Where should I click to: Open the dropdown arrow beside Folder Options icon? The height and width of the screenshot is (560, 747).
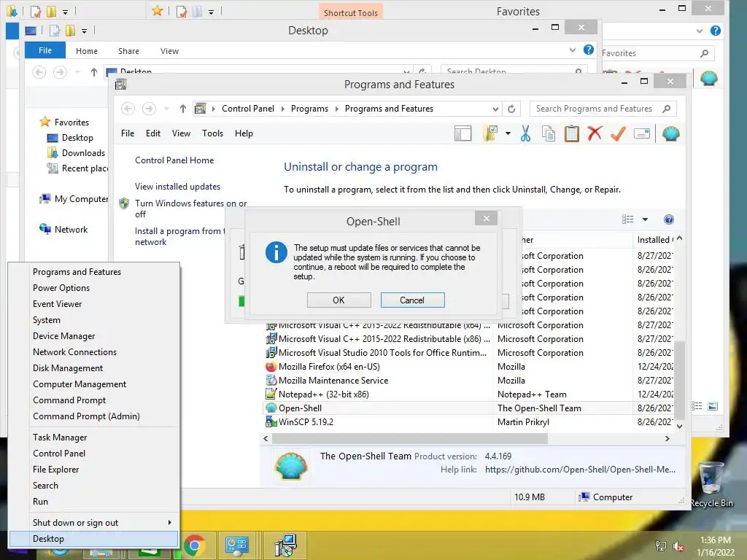(x=508, y=134)
